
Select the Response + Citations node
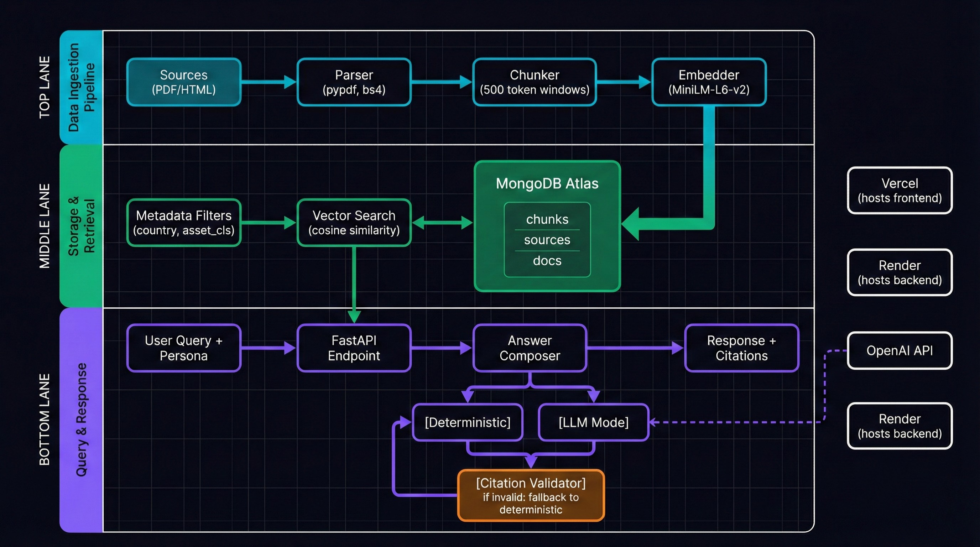(x=741, y=348)
